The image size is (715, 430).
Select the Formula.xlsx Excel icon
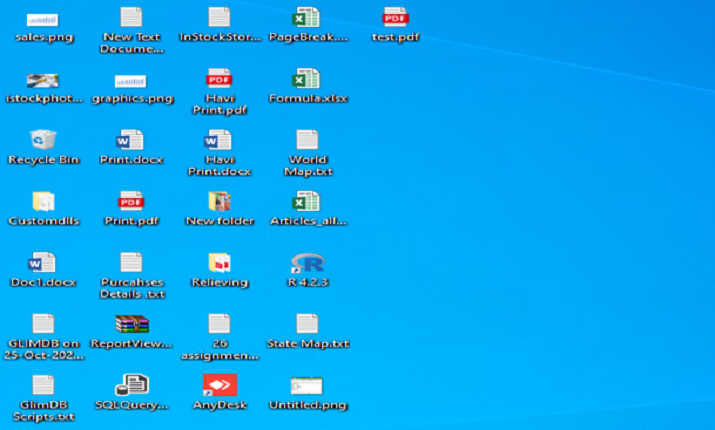pyautogui.click(x=306, y=78)
